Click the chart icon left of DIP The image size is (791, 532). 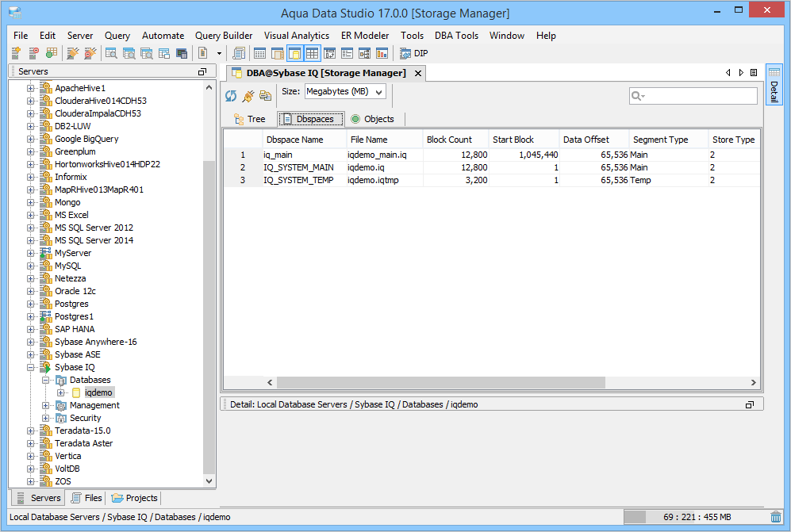coord(382,54)
